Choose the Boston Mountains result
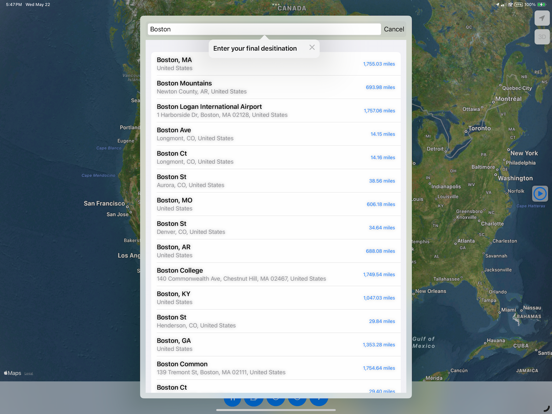The width and height of the screenshot is (552, 414). (276, 87)
